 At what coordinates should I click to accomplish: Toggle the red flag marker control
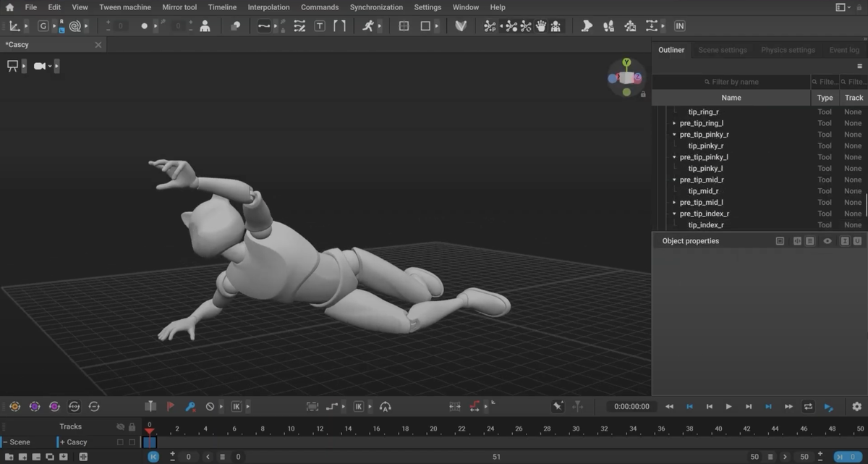tap(169, 406)
